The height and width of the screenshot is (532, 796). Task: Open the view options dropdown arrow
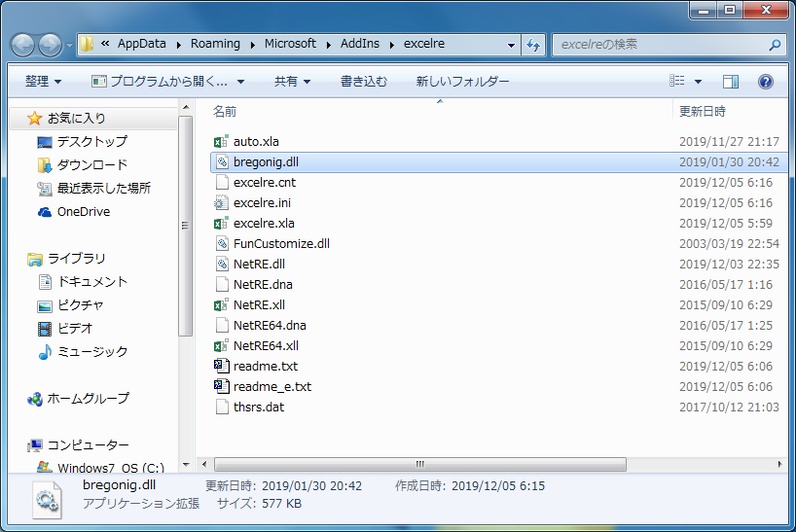pyautogui.click(x=698, y=82)
